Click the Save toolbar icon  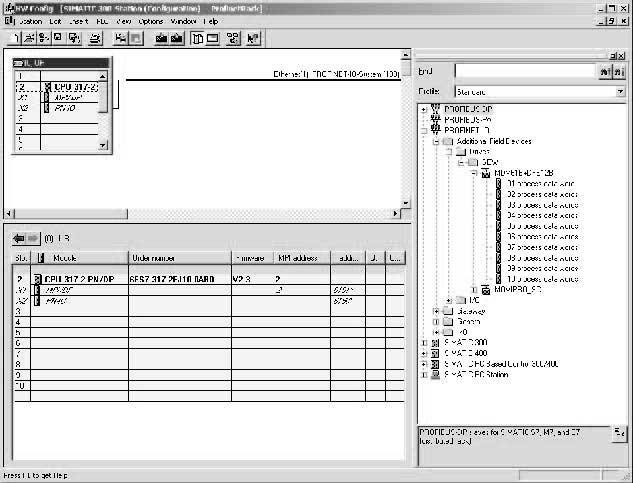coord(58,38)
